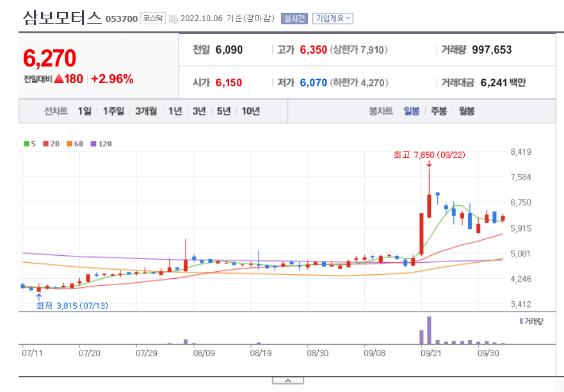
Task: Click the 최고 7,850 (09/22) high marker
Action: click(x=429, y=155)
